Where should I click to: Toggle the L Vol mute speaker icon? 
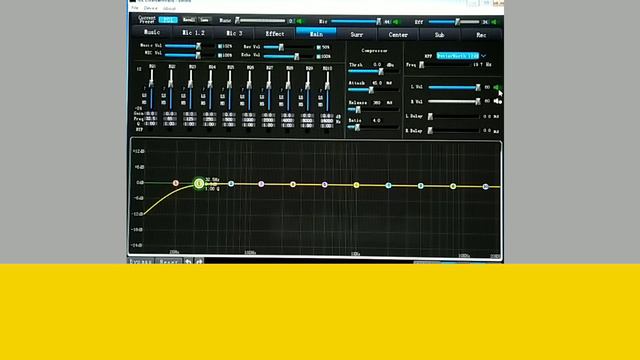tap(497, 87)
